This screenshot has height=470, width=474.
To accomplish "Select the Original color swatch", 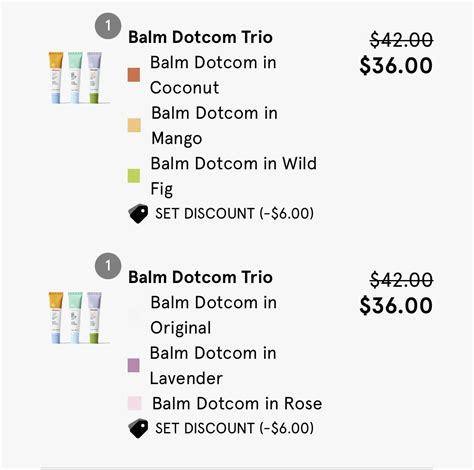I will point(134,315).
